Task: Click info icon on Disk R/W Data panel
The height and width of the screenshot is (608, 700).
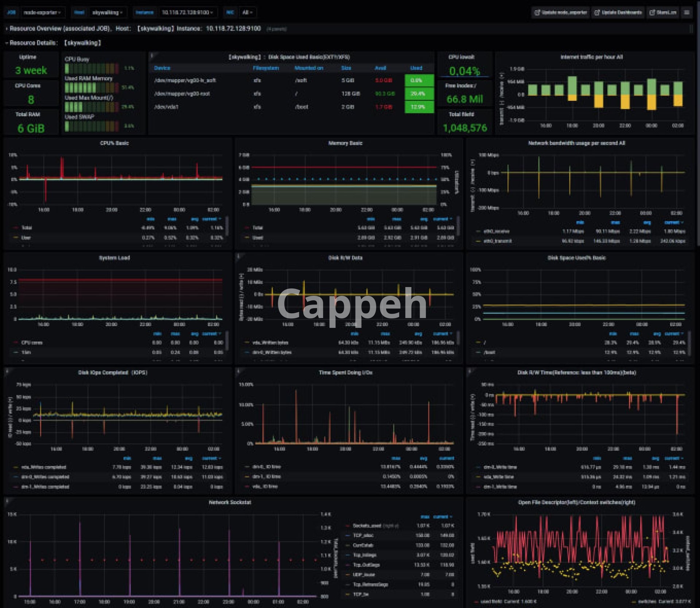Action: [238, 256]
